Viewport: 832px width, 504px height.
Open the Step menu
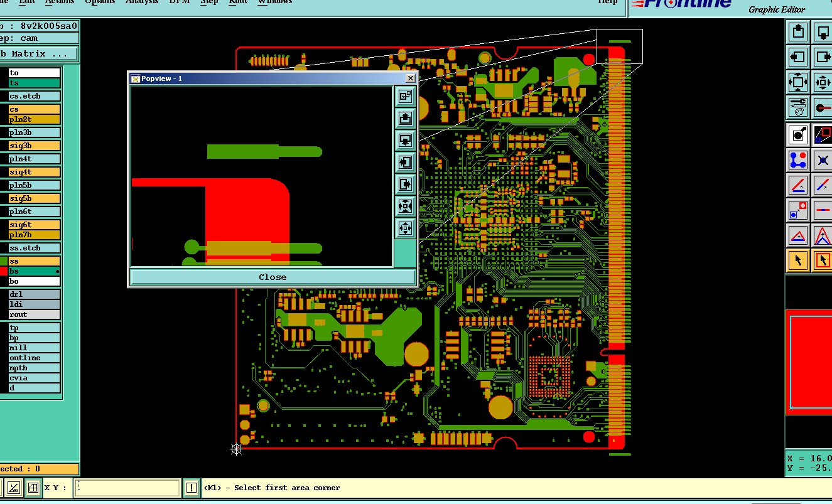coord(209,2)
